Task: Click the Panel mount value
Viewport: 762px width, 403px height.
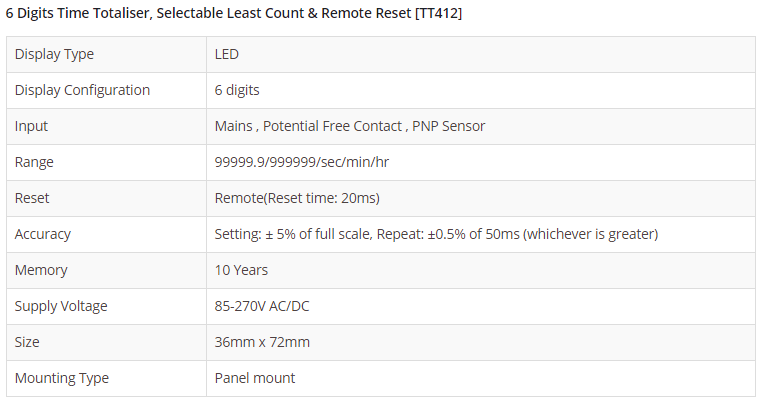Action: (x=255, y=378)
